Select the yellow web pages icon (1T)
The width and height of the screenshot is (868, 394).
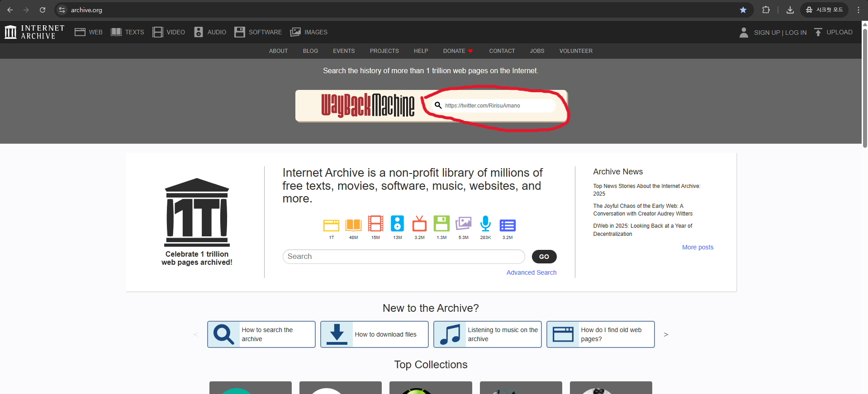332,225
